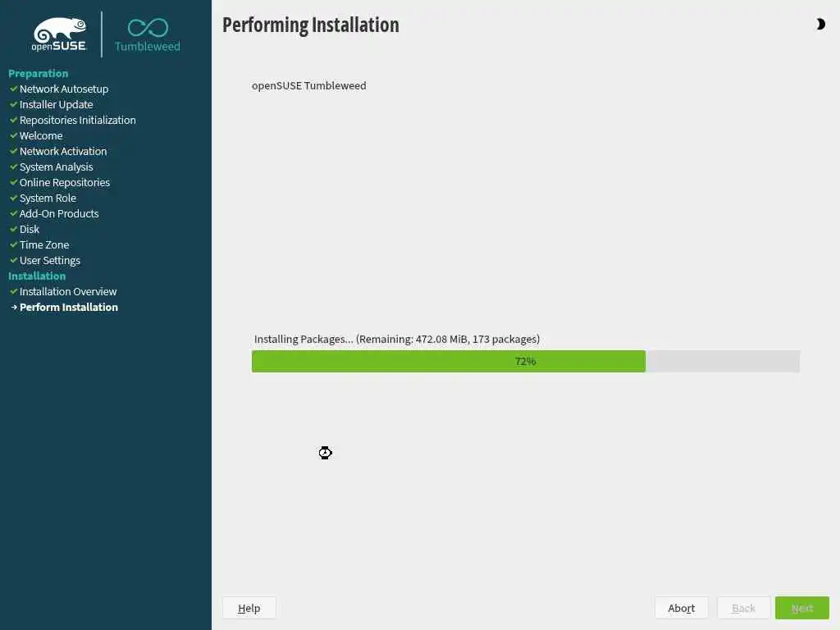Select the Installer Update step
840x630 pixels.
click(x=57, y=104)
